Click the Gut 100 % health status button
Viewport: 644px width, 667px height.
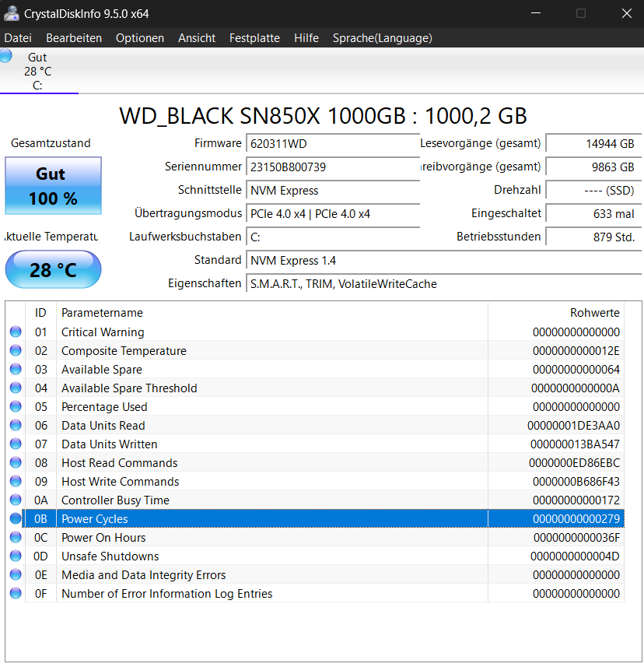click(x=53, y=186)
